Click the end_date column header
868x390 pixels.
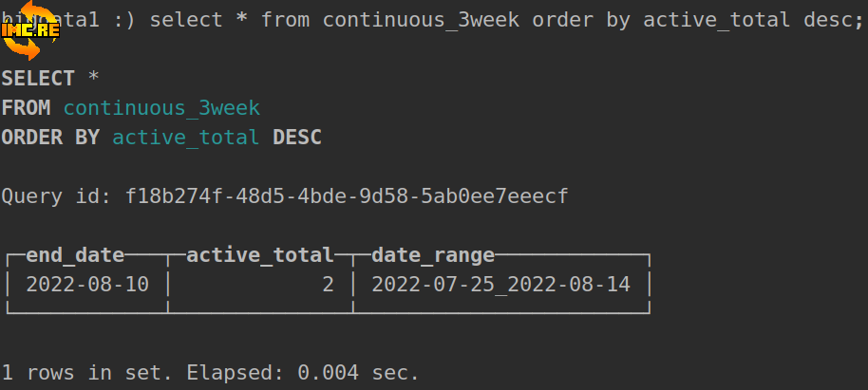pyautogui.click(x=75, y=254)
